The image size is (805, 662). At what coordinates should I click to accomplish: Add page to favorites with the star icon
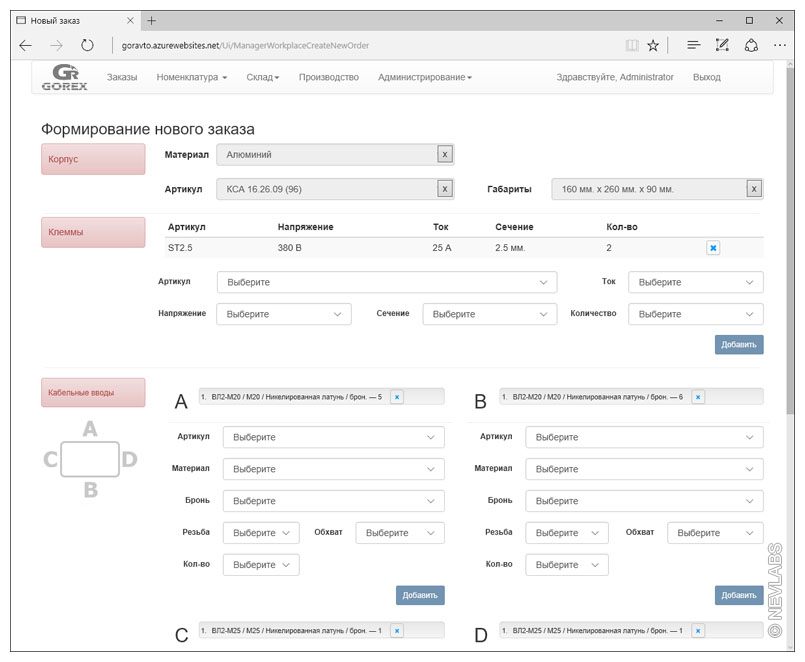pos(653,45)
